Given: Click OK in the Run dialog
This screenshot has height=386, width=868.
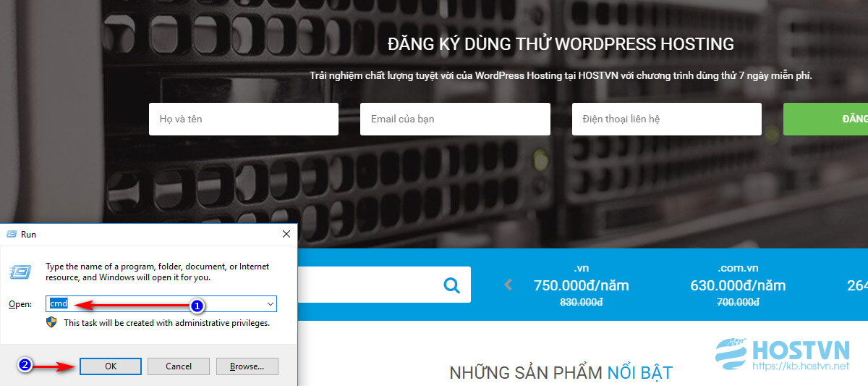Looking at the screenshot, I should point(111,366).
